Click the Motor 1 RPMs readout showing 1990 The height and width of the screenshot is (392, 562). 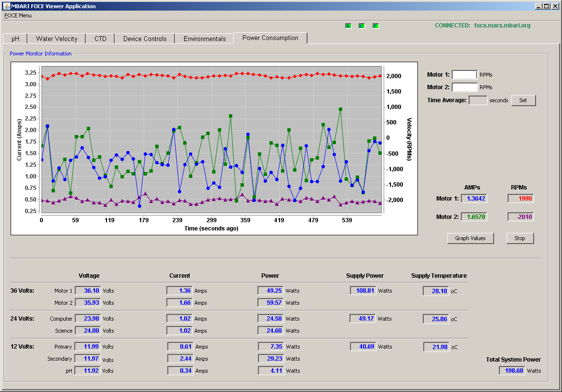[x=521, y=198]
